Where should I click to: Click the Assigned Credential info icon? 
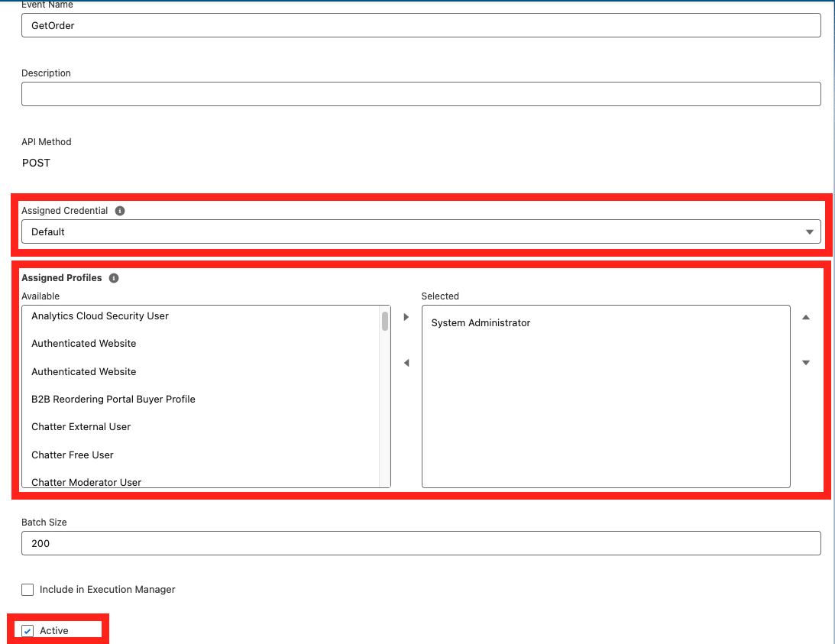[120, 211]
